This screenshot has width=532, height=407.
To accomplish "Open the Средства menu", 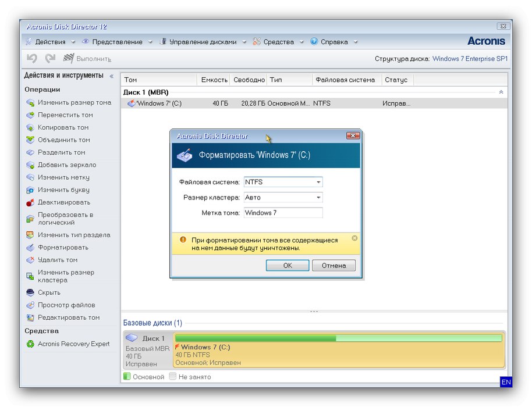I will coord(279,41).
